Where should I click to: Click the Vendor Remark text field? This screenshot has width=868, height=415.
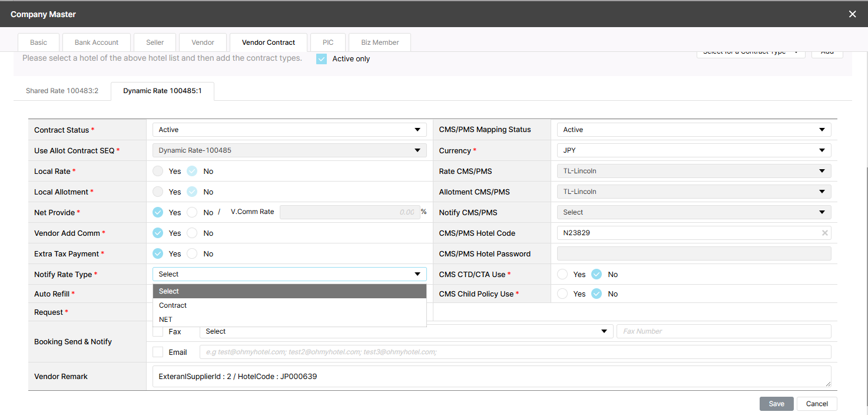[491, 376]
